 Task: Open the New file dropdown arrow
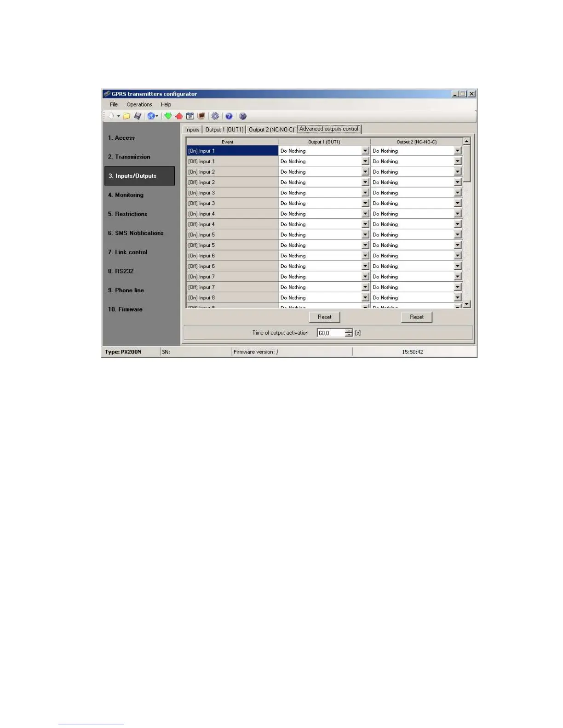(x=118, y=116)
